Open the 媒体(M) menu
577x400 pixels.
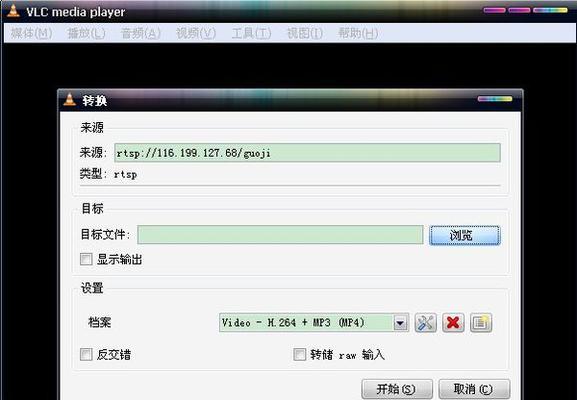(x=31, y=33)
